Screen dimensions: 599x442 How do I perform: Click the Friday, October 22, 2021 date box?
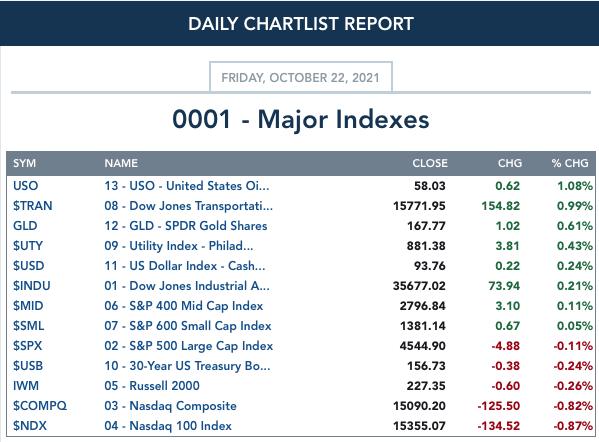[301, 77]
